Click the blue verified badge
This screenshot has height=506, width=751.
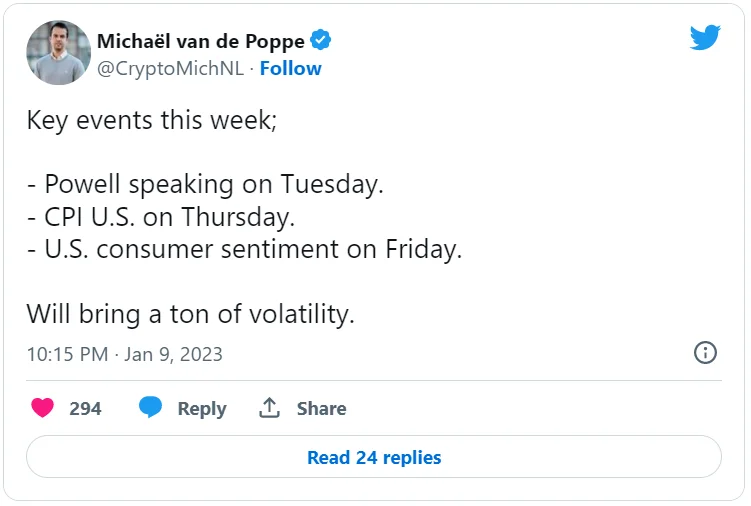[x=321, y=41]
